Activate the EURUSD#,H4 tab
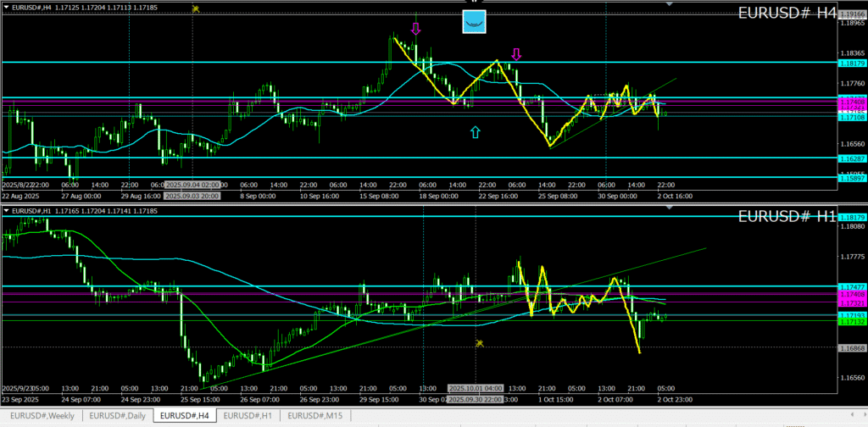Screen dimensions: 868x427 coord(184,416)
